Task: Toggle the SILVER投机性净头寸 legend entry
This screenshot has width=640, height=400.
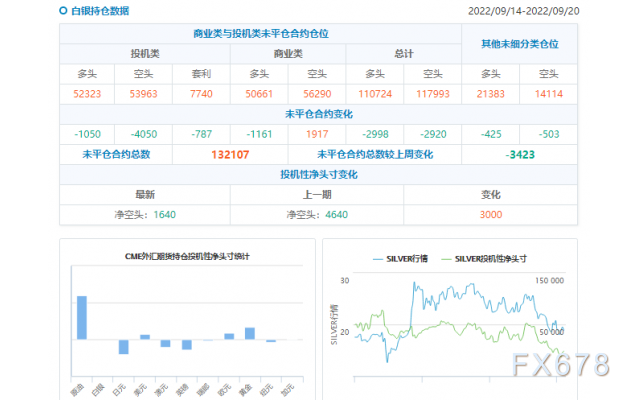Action: point(484,259)
